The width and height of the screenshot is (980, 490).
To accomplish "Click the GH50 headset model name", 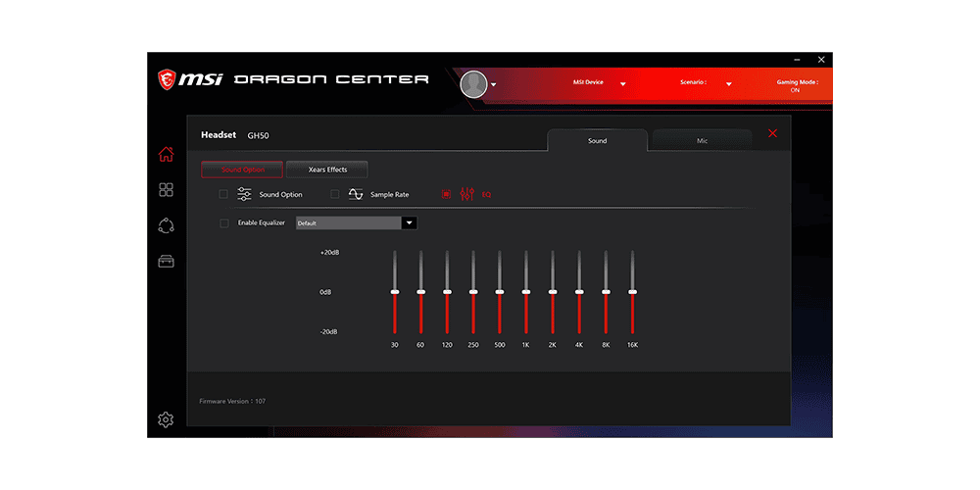I will [258, 135].
